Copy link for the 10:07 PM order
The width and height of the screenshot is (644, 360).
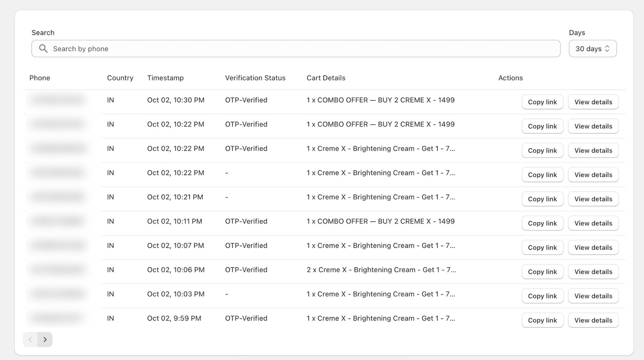coord(542,247)
